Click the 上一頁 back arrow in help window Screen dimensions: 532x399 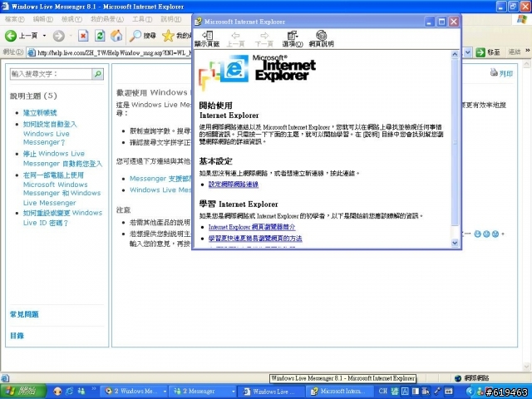[235, 39]
